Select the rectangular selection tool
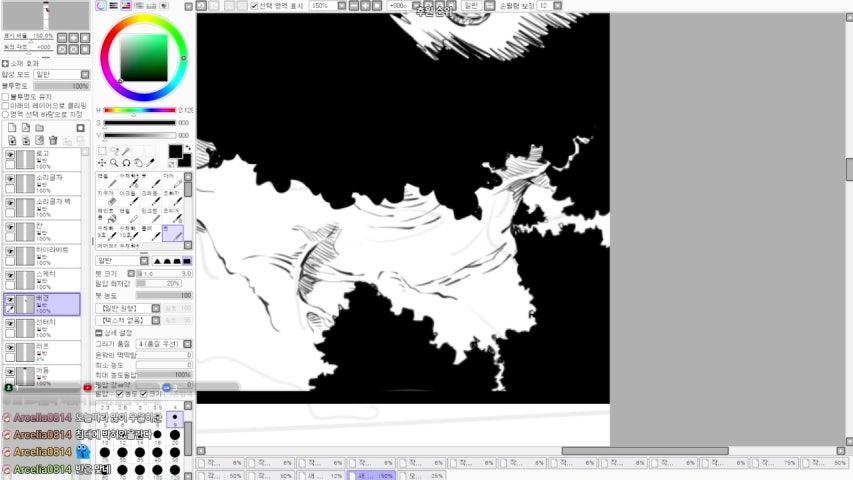 click(x=102, y=151)
